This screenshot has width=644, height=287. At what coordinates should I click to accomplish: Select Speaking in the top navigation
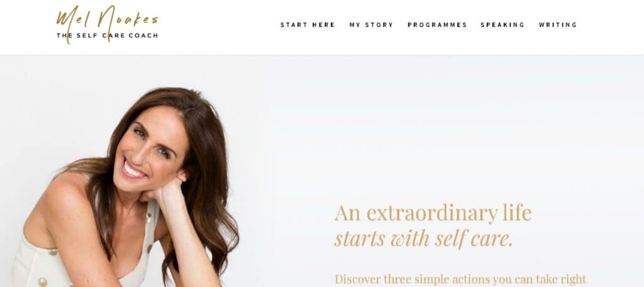click(x=502, y=25)
